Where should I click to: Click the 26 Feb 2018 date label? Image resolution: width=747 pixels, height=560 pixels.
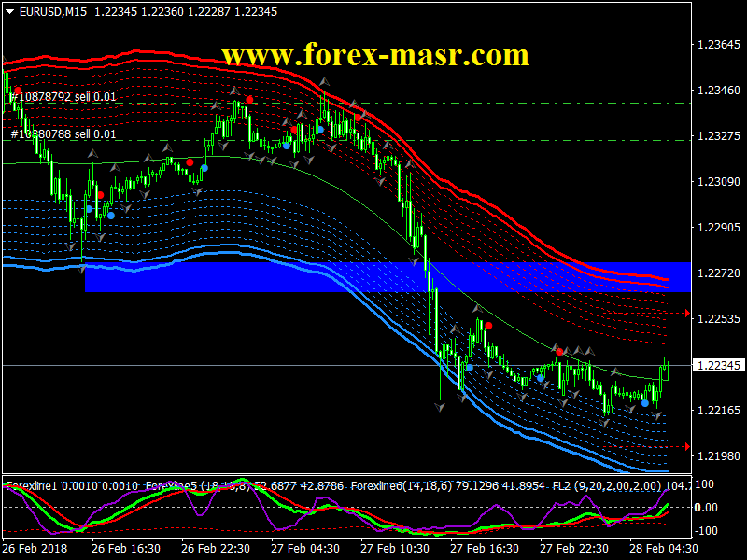pos(35,549)
